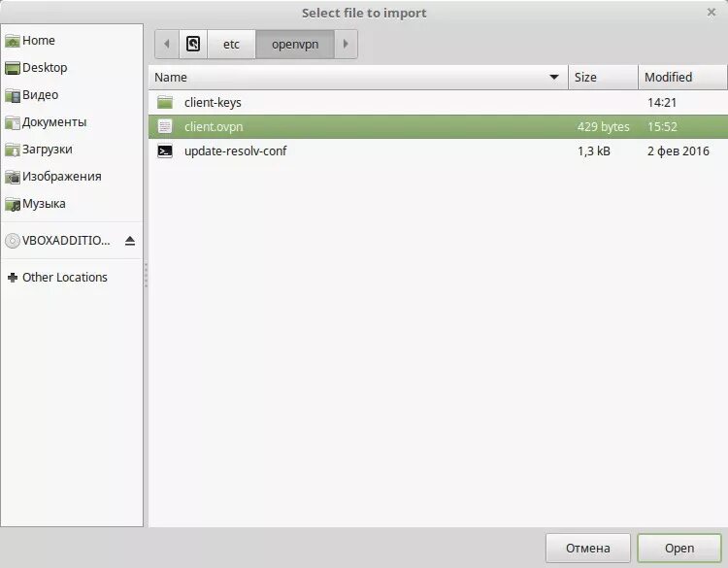728x568 pixels.
Task: Click the update-resolv-conf terminal script icon
Action: click(165, 150)
